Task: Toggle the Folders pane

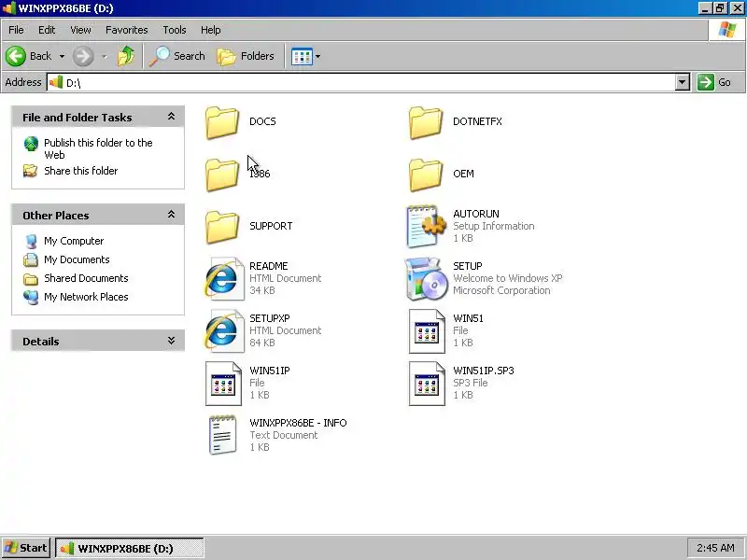Action: point(246,56)
